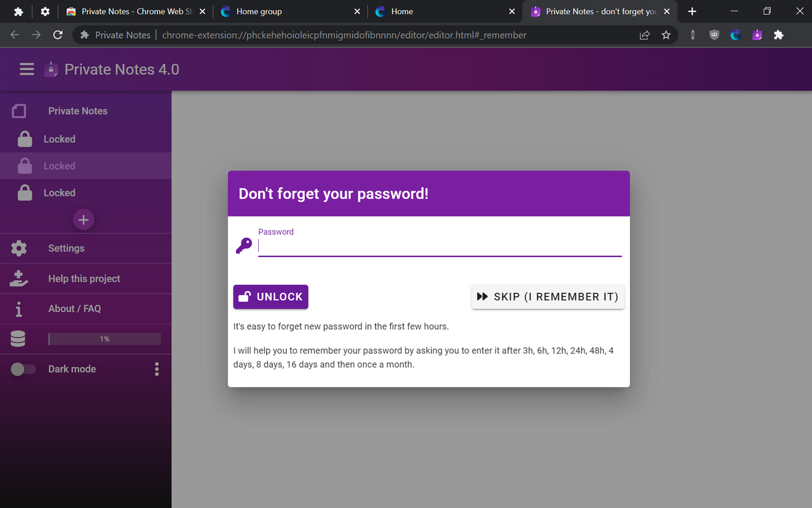Click the Don't forget your password! heading

pos(334,194)
